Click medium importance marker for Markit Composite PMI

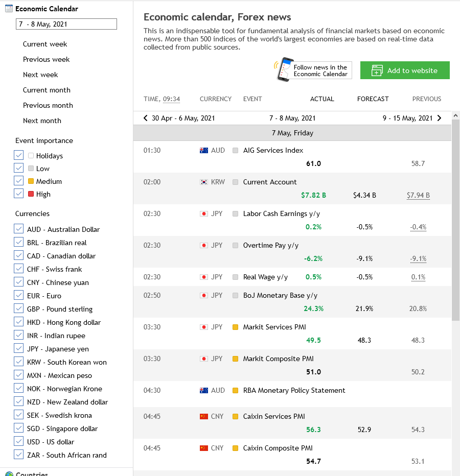[x=235, y=359]
